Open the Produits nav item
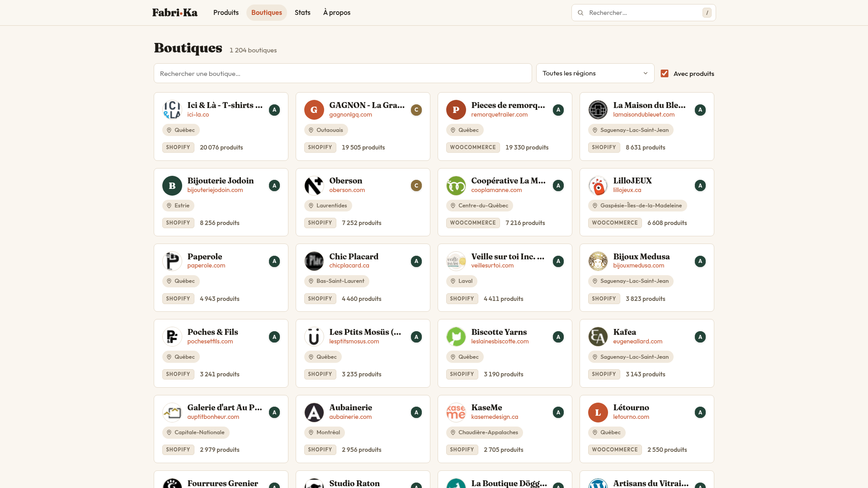This screenshot has height=488, width=868. 226,13
